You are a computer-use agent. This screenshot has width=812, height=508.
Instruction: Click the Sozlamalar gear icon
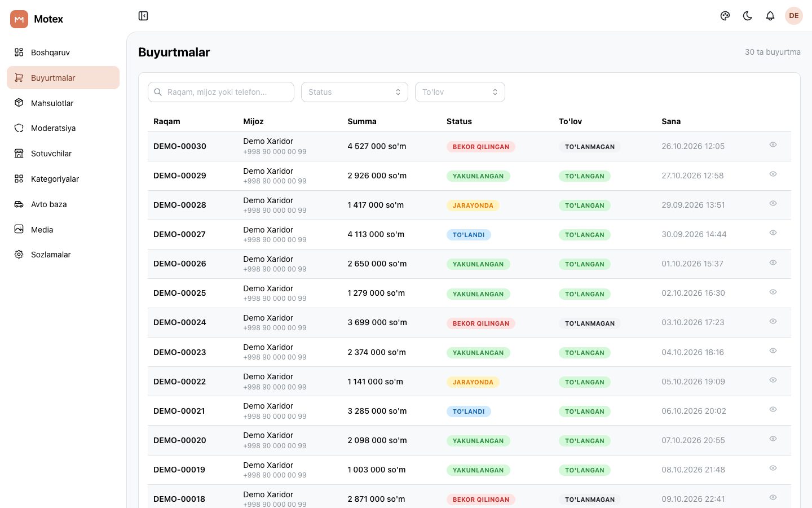[x=19, y=255]
